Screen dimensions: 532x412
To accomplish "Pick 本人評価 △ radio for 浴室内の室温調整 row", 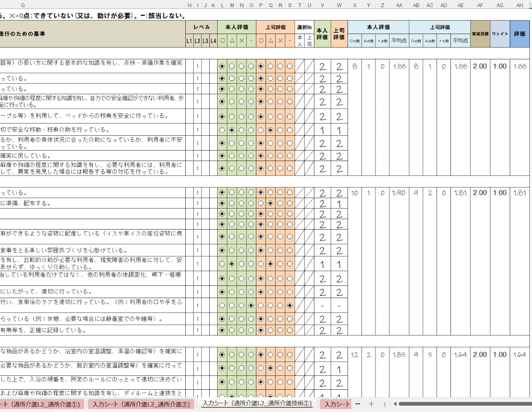I will [x=232, y=355].
